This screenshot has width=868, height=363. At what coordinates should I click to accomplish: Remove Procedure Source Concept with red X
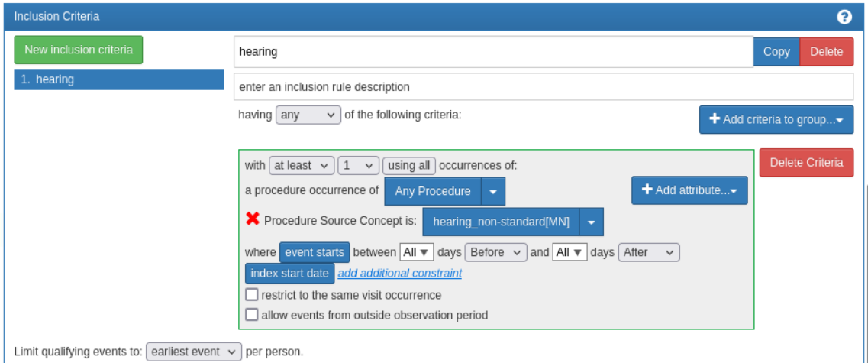tap(253, 219)
